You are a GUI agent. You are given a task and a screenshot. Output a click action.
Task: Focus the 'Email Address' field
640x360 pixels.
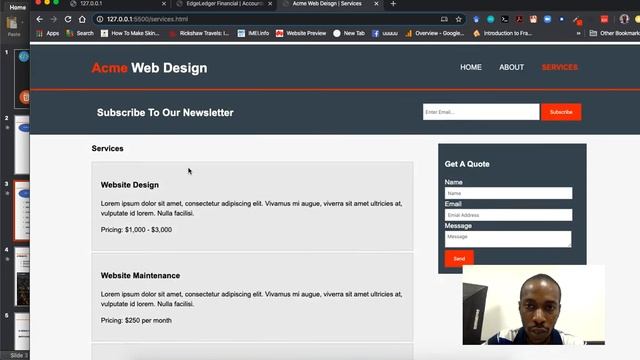pos(508,215)
